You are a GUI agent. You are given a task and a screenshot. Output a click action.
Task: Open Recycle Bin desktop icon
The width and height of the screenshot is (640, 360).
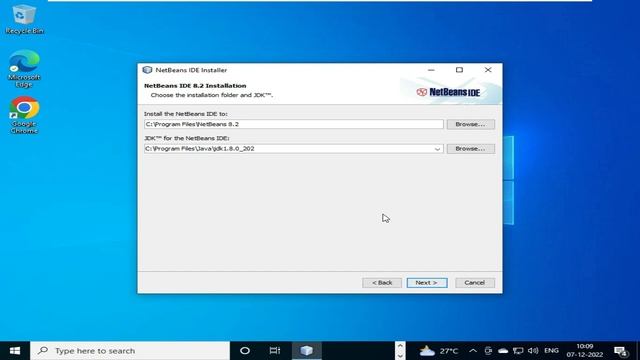point(24,19)
